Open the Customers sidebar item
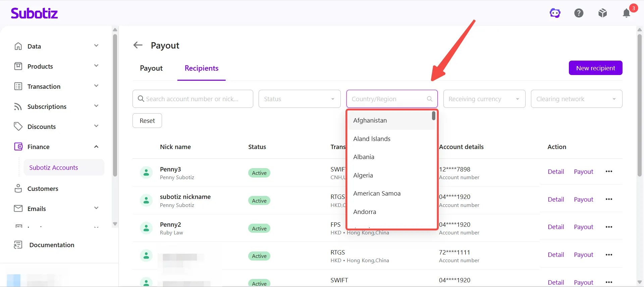Screen dimensions: 644x287 click(x=43, y=189)
